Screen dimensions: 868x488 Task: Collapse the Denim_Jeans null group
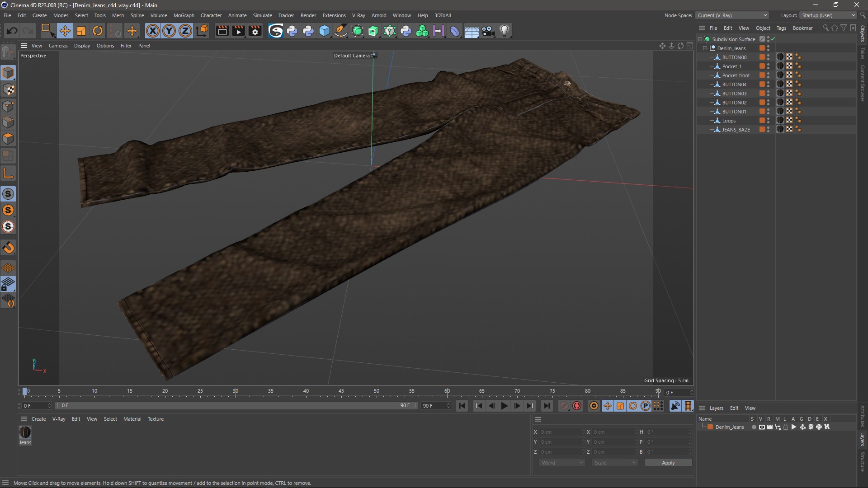[705, 48]
